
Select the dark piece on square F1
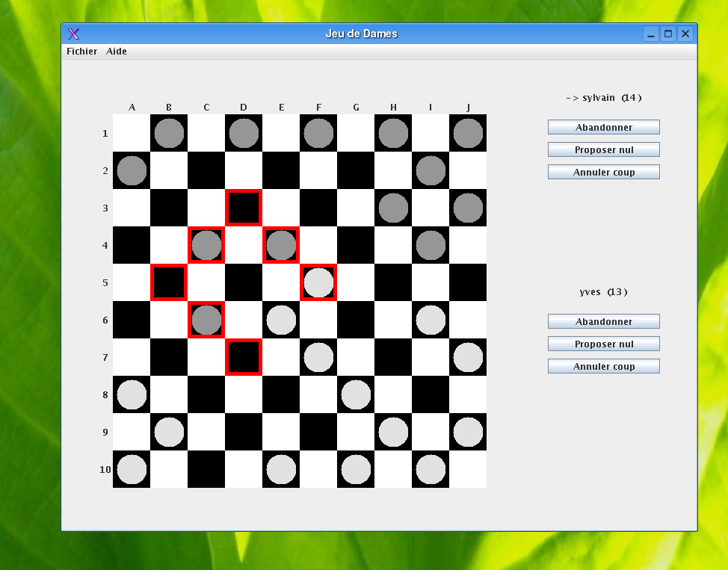(x=318, y=133)
